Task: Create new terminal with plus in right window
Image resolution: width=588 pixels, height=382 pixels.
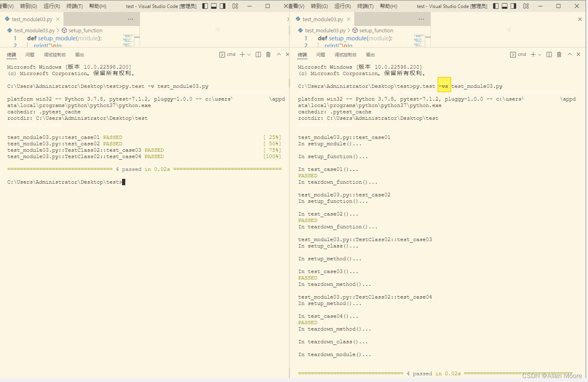Action: [x=533, y=55]
